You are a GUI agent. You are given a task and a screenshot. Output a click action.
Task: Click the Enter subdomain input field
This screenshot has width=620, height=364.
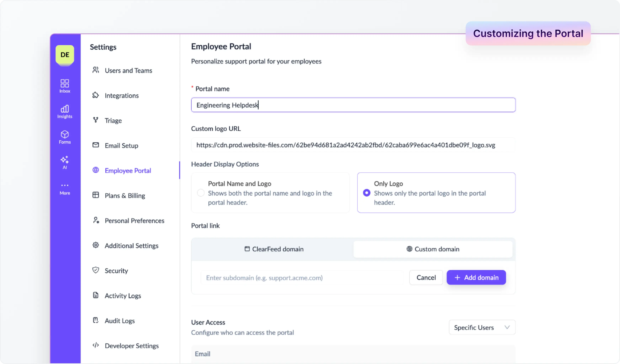tap(302, 278)
